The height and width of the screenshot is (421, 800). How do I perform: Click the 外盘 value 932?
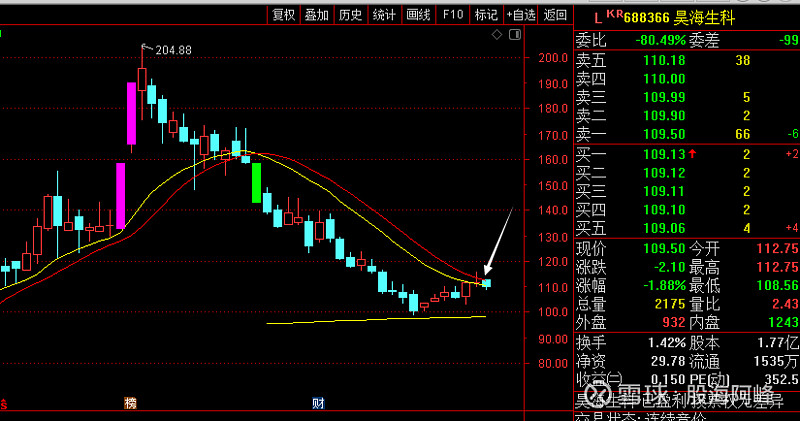(x=673, y=323)
